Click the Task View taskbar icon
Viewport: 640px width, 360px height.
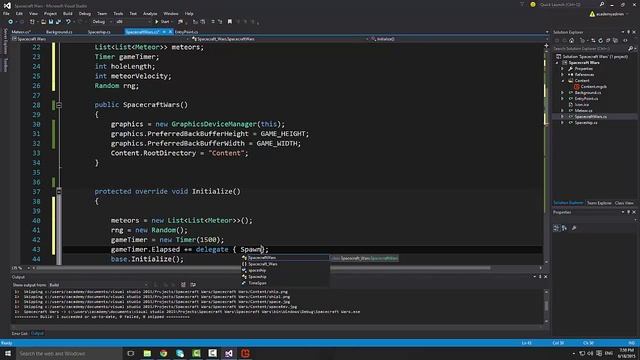[x=131, y=353]
